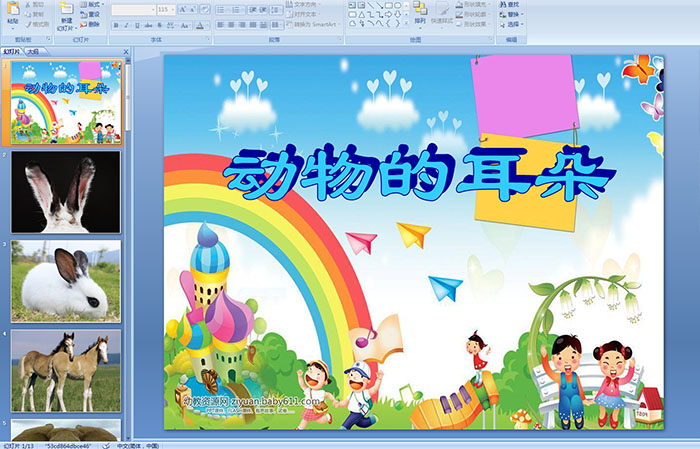Toggle center text alignment

tap(231, 25)
